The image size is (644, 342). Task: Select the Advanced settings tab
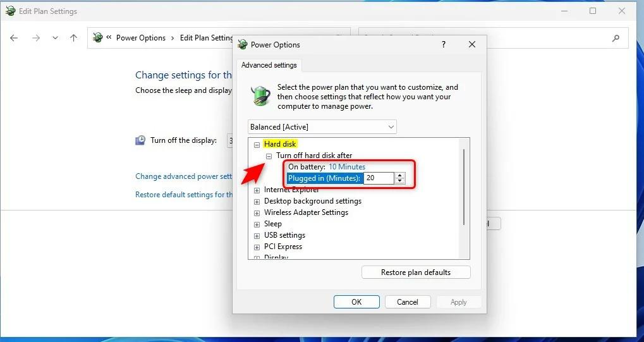pyautogui.click(x=269, y=65)
